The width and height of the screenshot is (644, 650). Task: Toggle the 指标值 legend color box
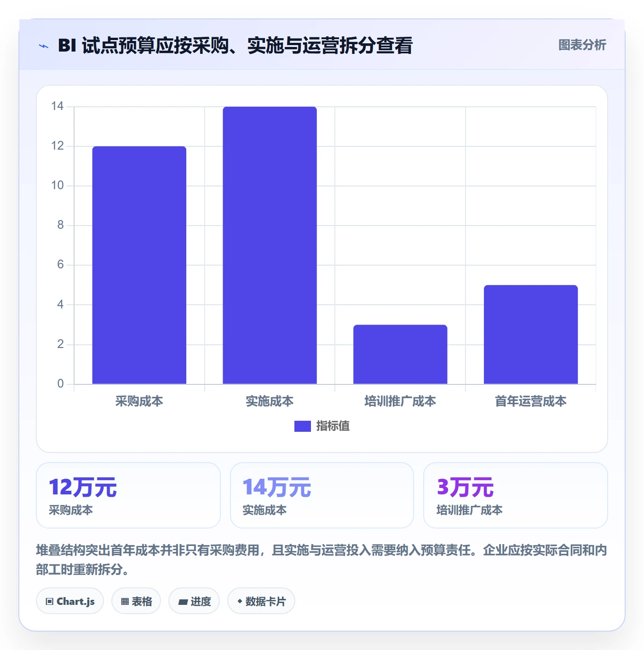[302, 426]
